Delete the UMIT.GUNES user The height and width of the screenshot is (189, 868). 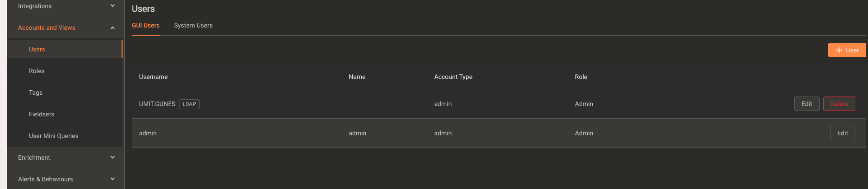pyautogui.click(x=839, y=104)
